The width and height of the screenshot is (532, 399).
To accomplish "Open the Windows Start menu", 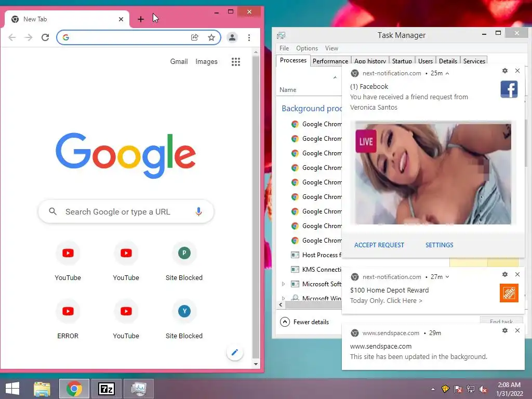I will (x=12, y=389).
